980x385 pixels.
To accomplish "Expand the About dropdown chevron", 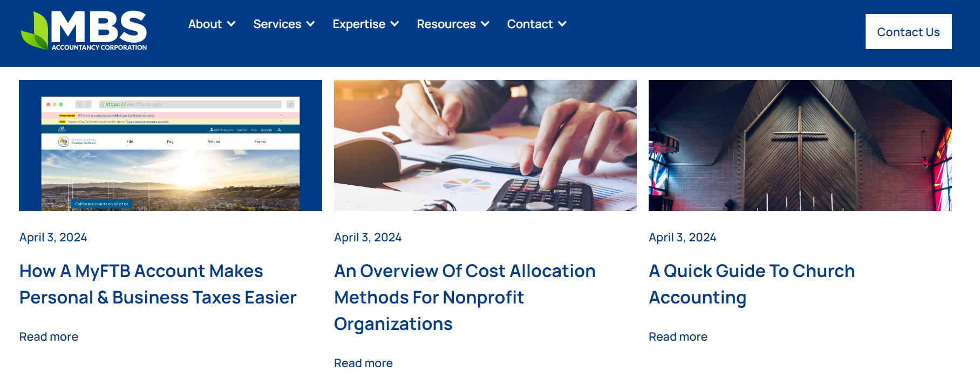I will 232,24.
